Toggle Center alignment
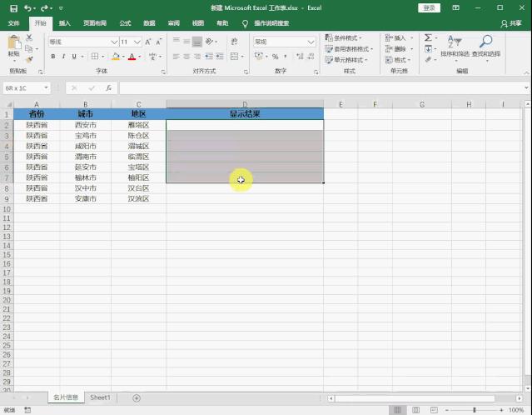 coord(186,57)
